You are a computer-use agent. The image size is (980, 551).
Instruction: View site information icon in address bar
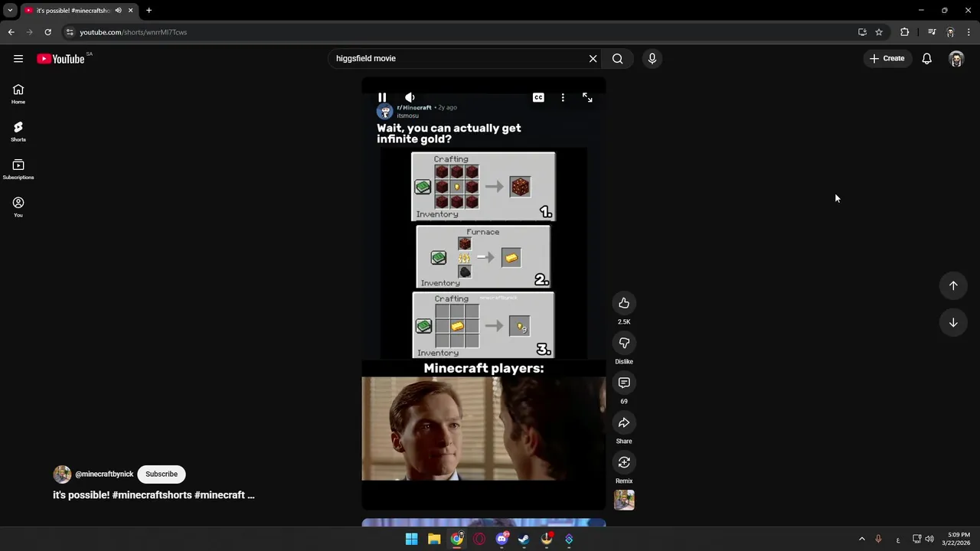click(70, 32)
